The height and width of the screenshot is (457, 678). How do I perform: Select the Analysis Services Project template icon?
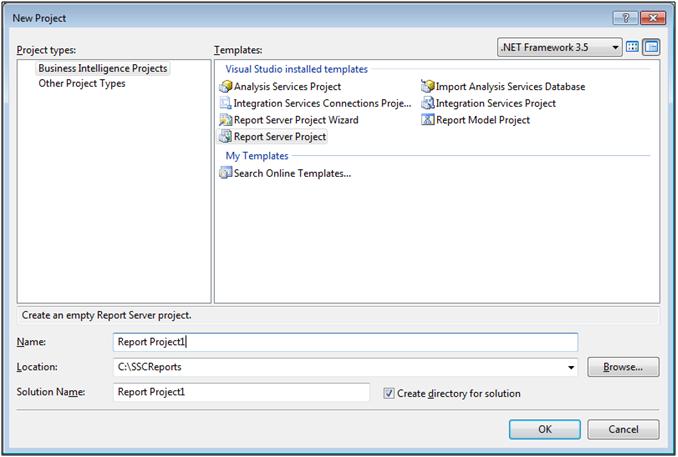225,87
